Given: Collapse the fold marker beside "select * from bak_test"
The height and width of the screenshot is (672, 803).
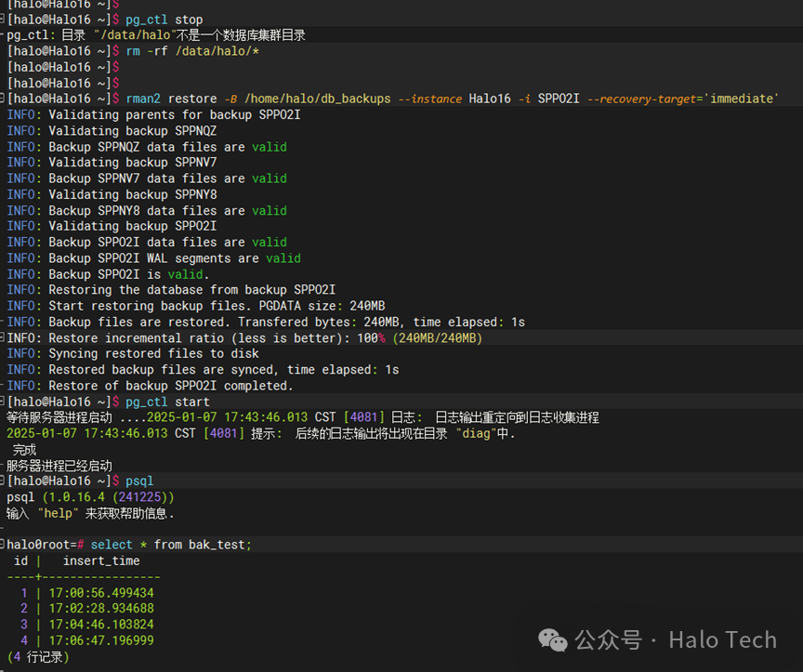Looking at the screenshot, I should (2, 544).
